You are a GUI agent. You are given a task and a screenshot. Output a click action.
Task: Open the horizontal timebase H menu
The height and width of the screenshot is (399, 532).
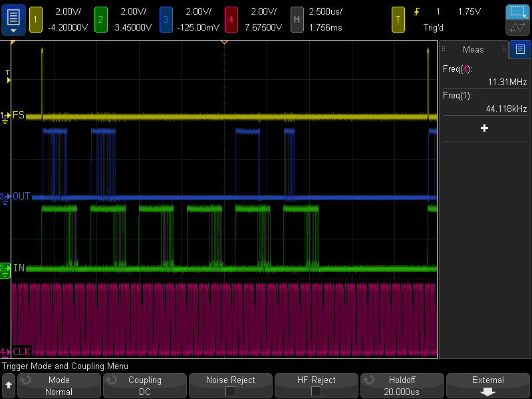(x=297, y=19)
